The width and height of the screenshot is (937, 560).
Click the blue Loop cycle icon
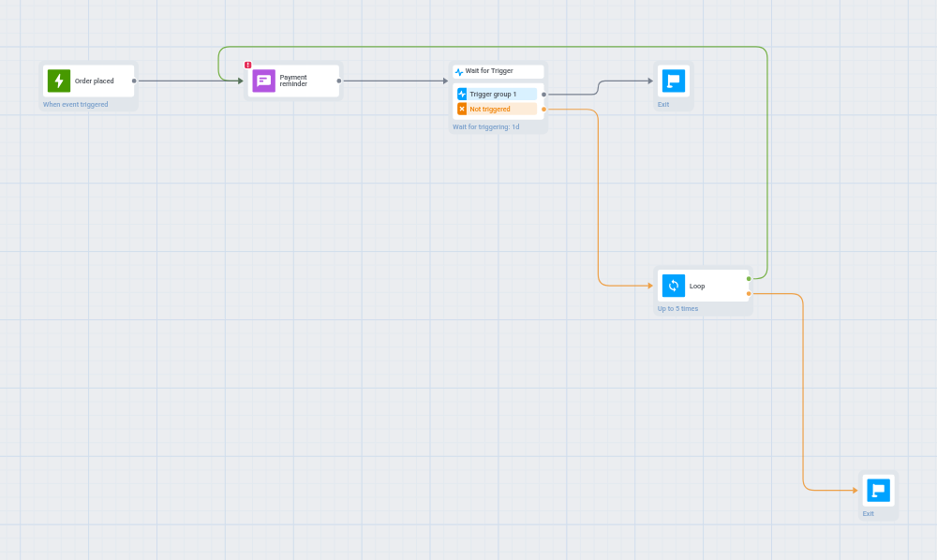[674, 286]
